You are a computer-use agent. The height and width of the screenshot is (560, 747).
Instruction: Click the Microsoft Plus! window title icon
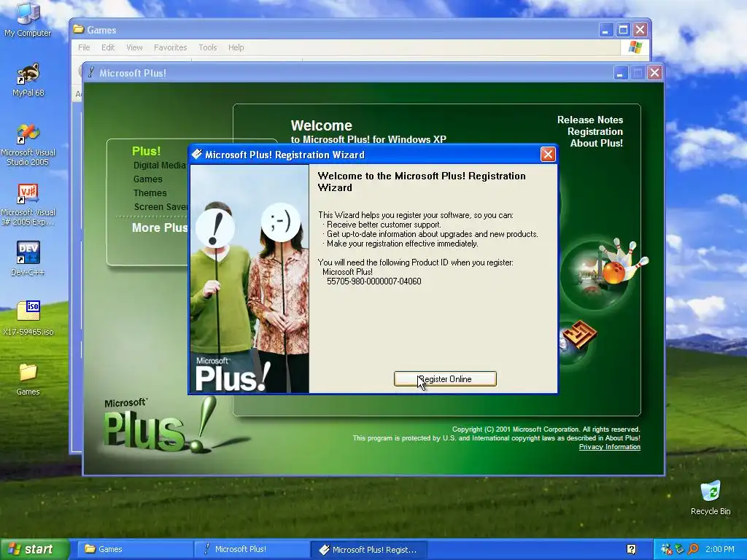click(x=90, y=72)
